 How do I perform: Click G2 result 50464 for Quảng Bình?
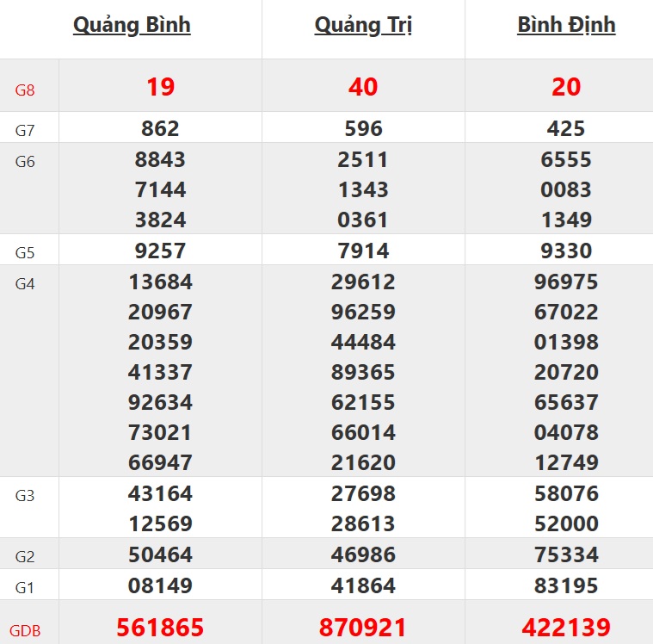click(x=160, y=555)
